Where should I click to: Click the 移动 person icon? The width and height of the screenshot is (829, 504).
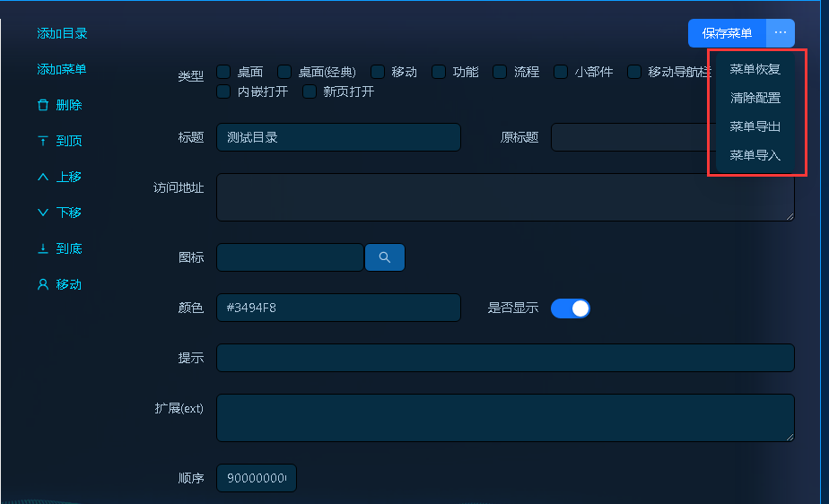coord(43,284)
